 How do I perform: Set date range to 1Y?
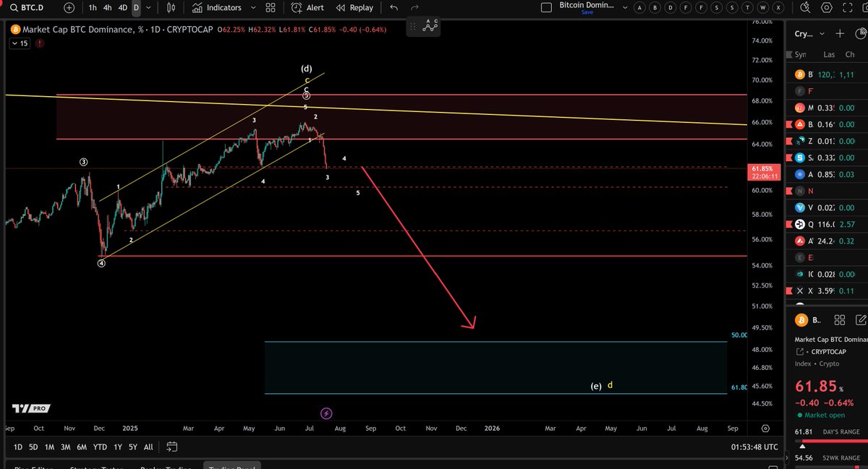coord(117,447)
